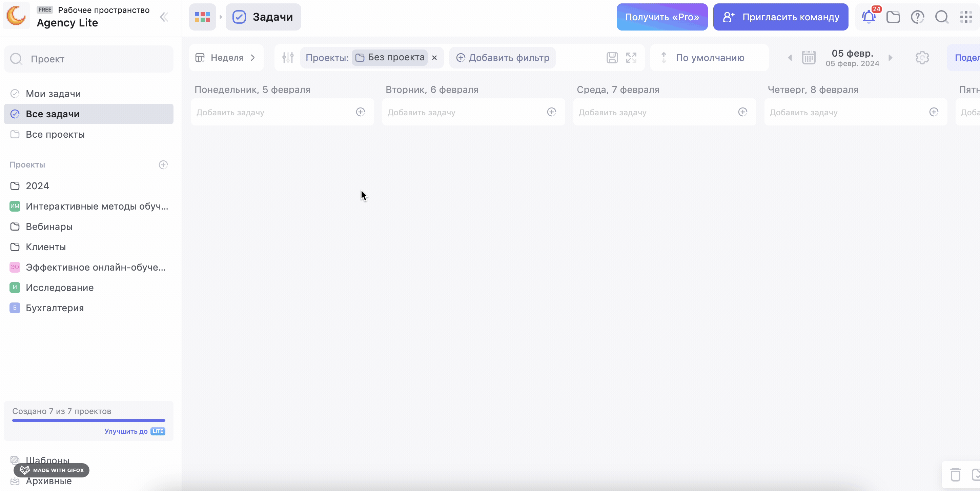Click the projects limit progress bar
Image resolution: width=980 pixels, height=491 pixels.
89,420
